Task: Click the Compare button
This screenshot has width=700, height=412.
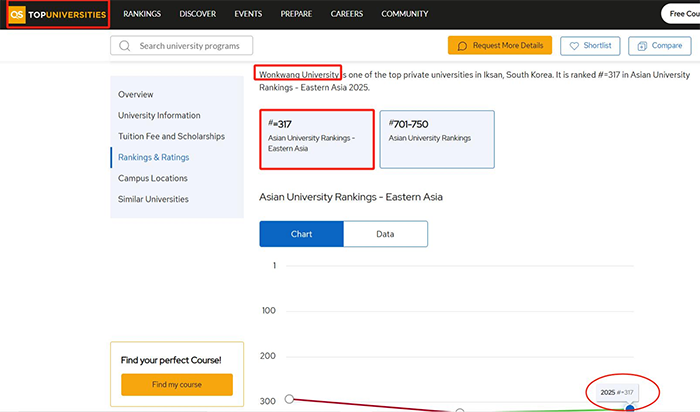Action: click(660, 46)
